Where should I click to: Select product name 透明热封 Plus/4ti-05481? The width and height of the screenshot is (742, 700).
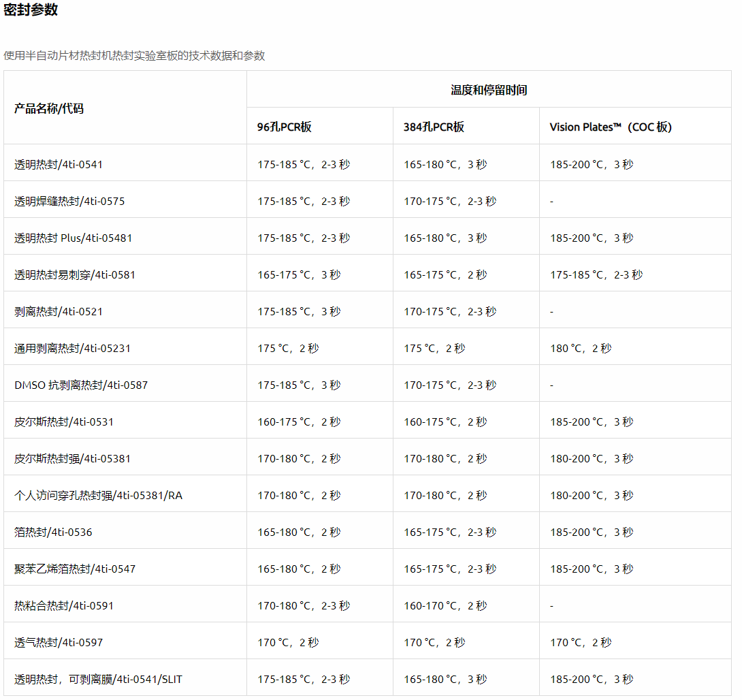(x=73, y=238)
